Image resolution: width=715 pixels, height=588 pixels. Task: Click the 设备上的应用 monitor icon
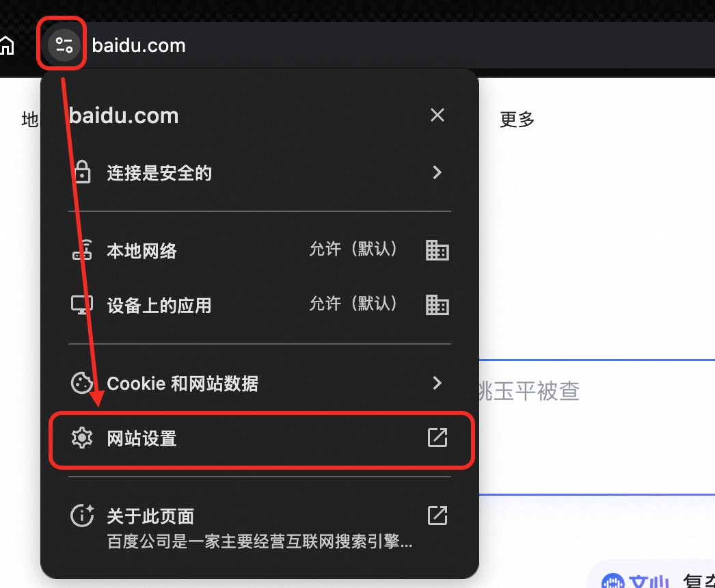click(x=82, y=305)
